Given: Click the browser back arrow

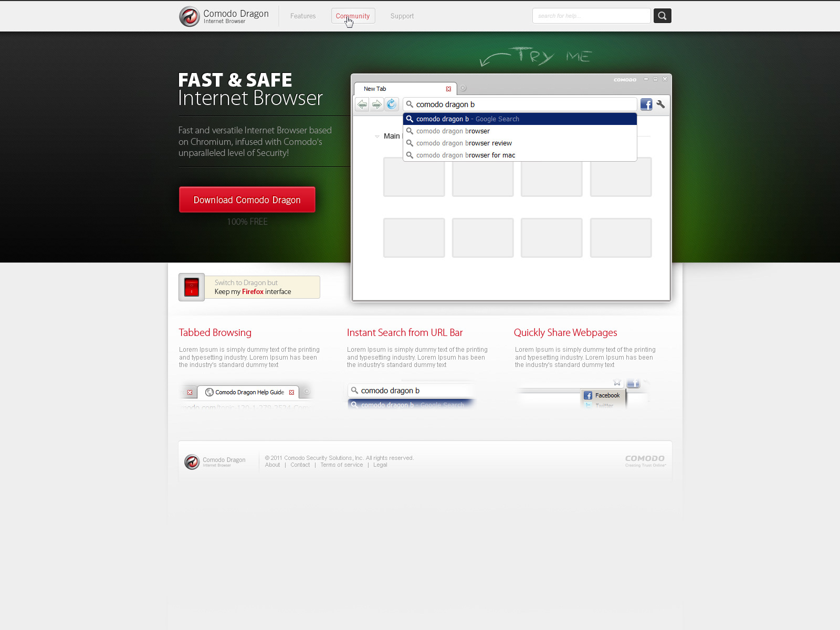Looking at the screenshot, I should [362, 104].
